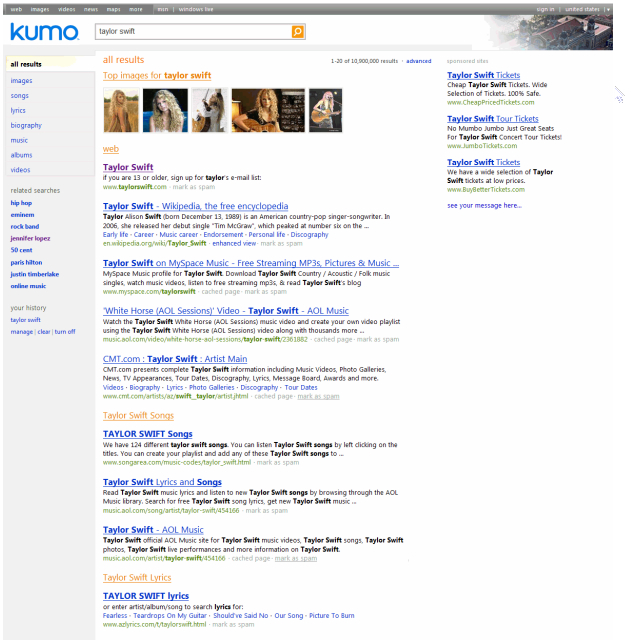
Task: Open the united states region dropdown arrow
Action: point(608,9)
